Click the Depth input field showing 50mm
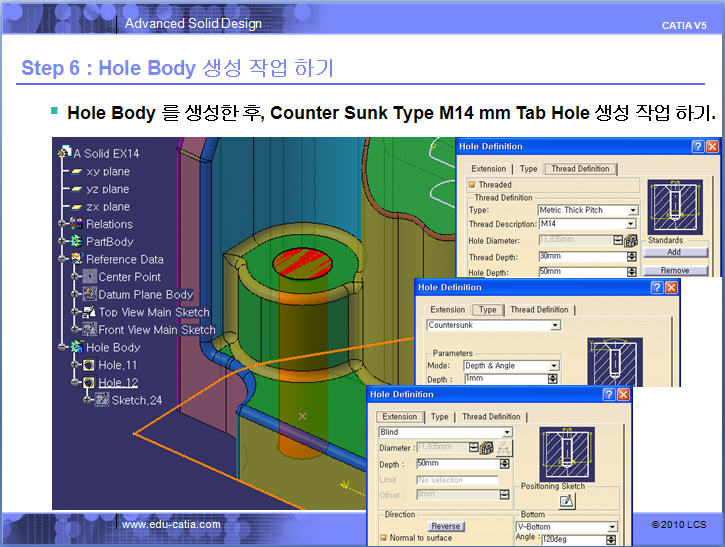Image resolution: width=725 pixels, height=547 pixels. tap(458, 463)
